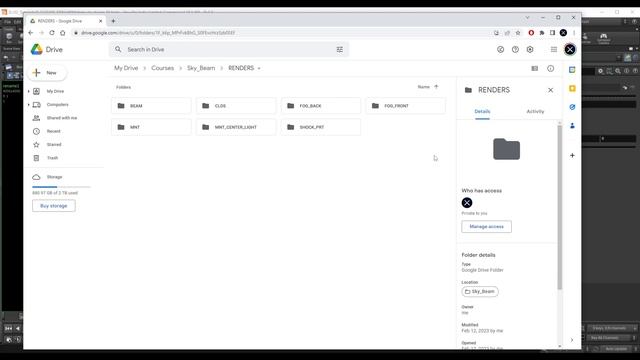Click the New button
The width and height of the screenshot is (640, 360).
tap(47, 73)
